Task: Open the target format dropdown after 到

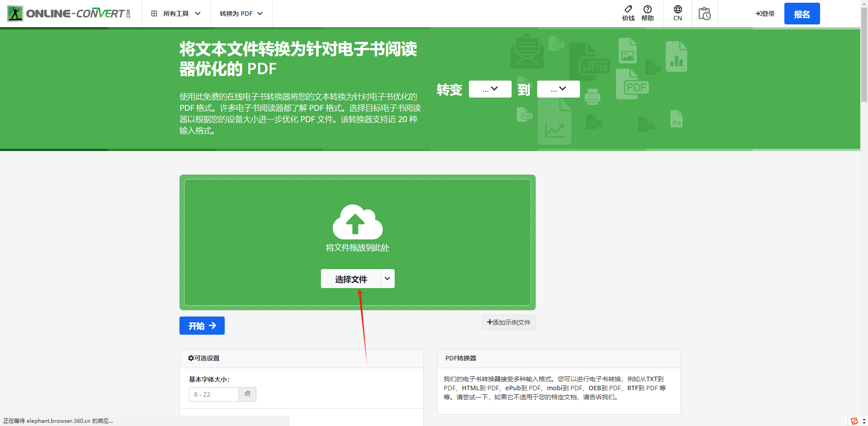Action: click(x=558, y=89)
